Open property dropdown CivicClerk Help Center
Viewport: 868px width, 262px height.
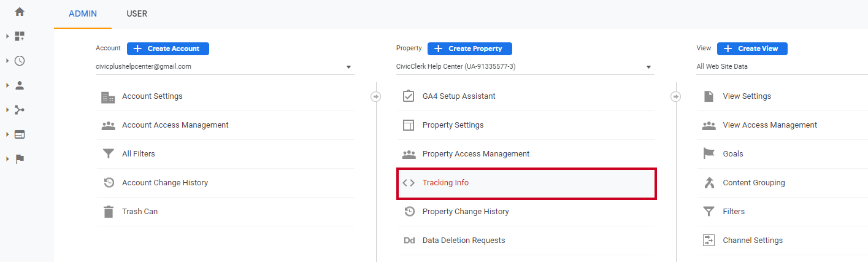tap(525, 67)
